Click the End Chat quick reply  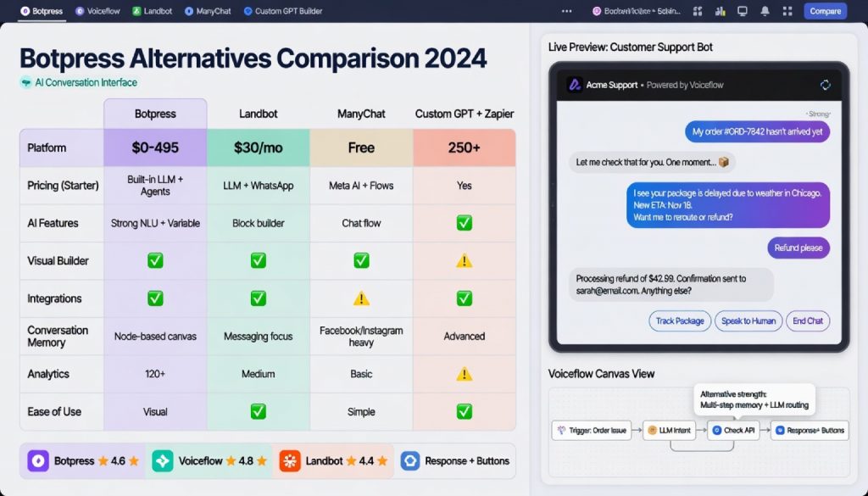808,320
